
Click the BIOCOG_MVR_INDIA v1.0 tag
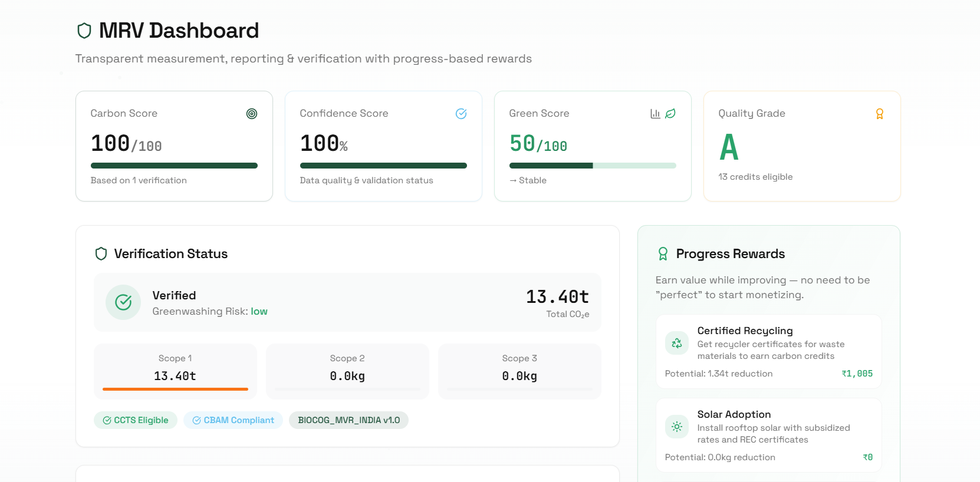coord(348,420)
